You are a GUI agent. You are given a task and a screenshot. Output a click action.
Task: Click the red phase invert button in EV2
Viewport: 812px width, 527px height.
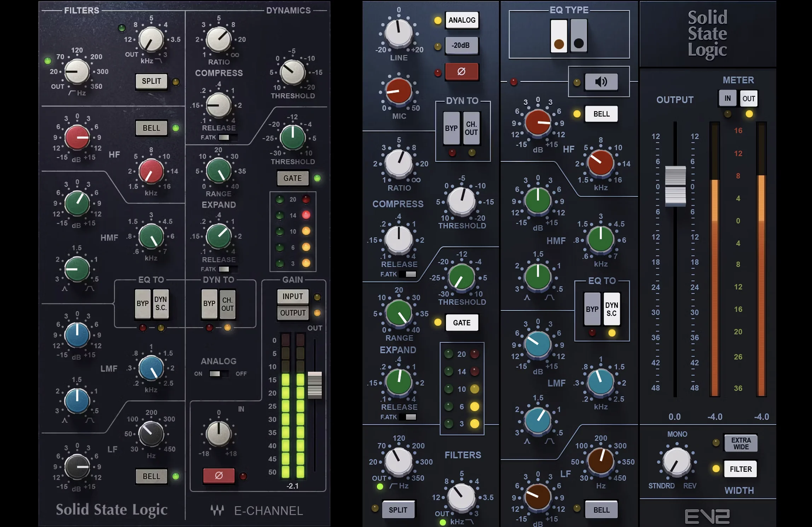(462, 71)
